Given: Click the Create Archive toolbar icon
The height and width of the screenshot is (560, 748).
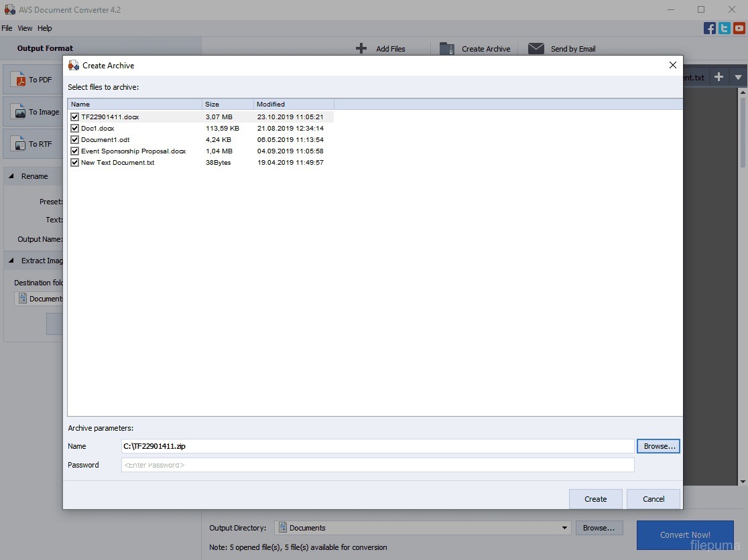Looking at the screenshot, I should click(x=447, y=49).
